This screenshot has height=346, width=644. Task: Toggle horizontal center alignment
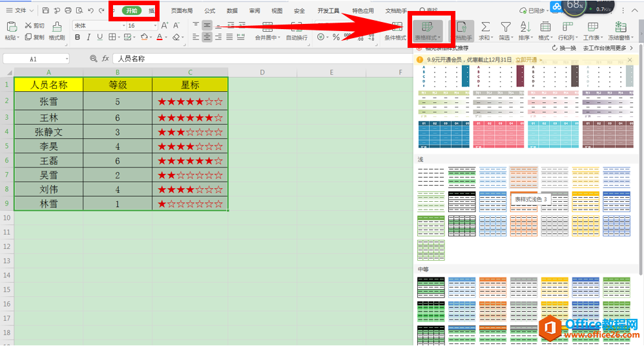[207, 37]
